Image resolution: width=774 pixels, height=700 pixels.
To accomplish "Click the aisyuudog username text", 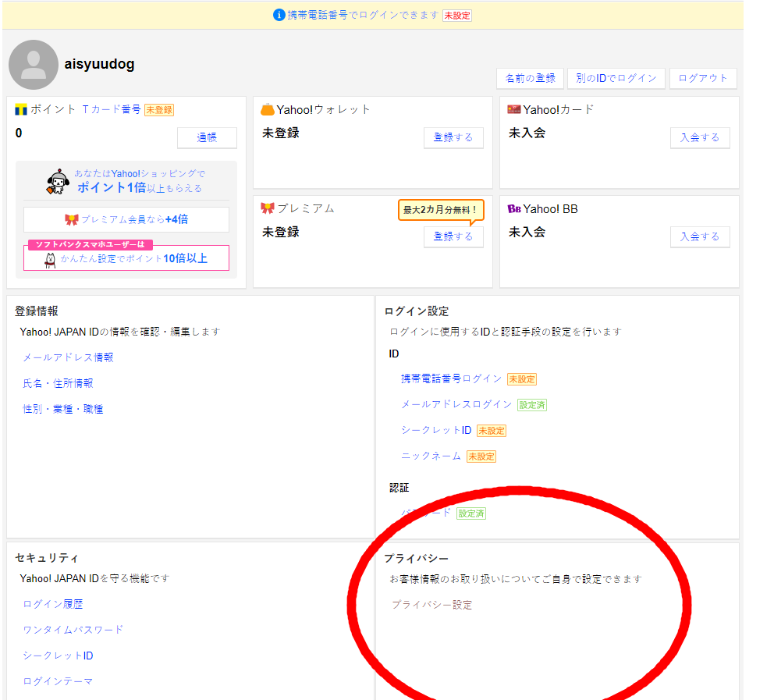I will coord(99,64).
